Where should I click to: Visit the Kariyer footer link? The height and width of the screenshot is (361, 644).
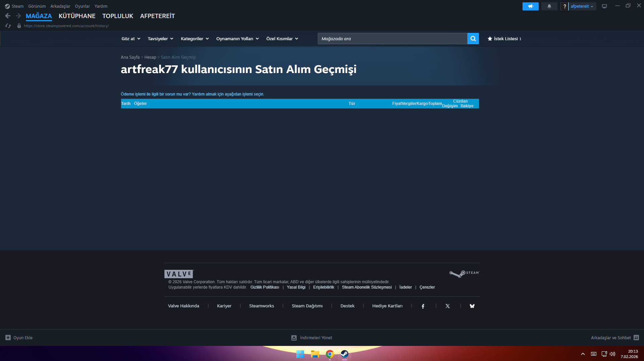[224, 306]
